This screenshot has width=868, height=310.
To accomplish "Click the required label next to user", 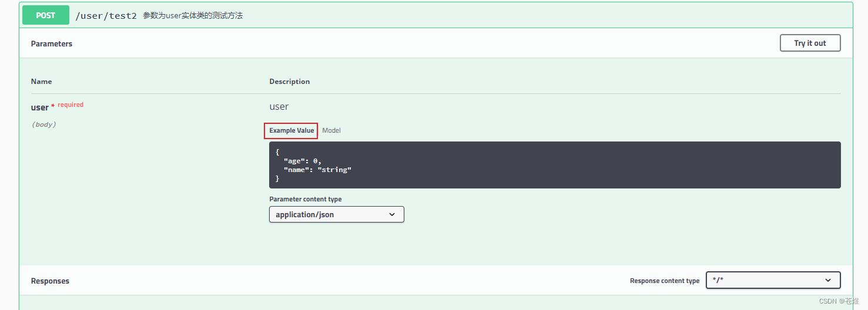I will [x=71, y=105].
